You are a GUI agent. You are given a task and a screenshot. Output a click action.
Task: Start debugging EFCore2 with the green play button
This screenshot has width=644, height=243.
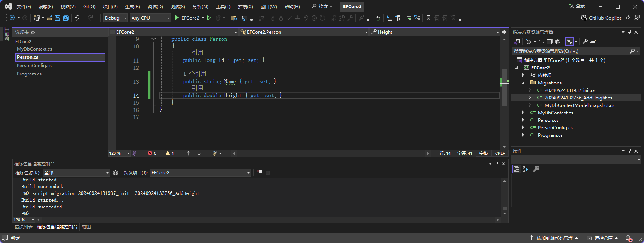(177, 18)
